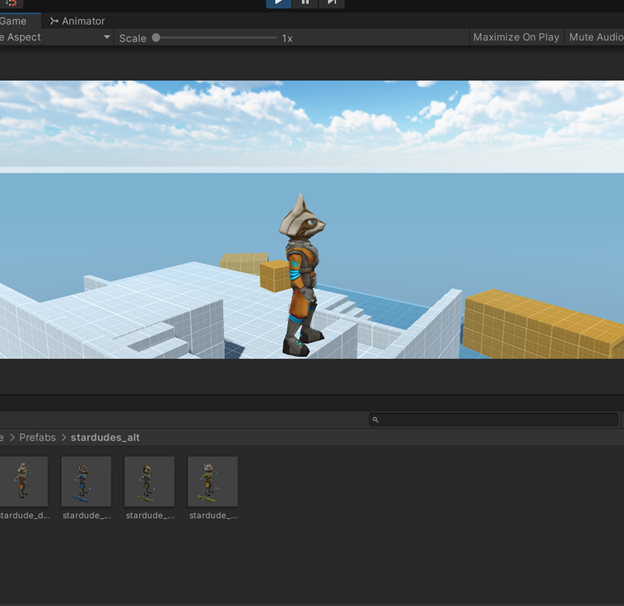Click the 1x scale value
Image resolution: width=624 pixels, height=606 pixels.
[x=287, y=38]
